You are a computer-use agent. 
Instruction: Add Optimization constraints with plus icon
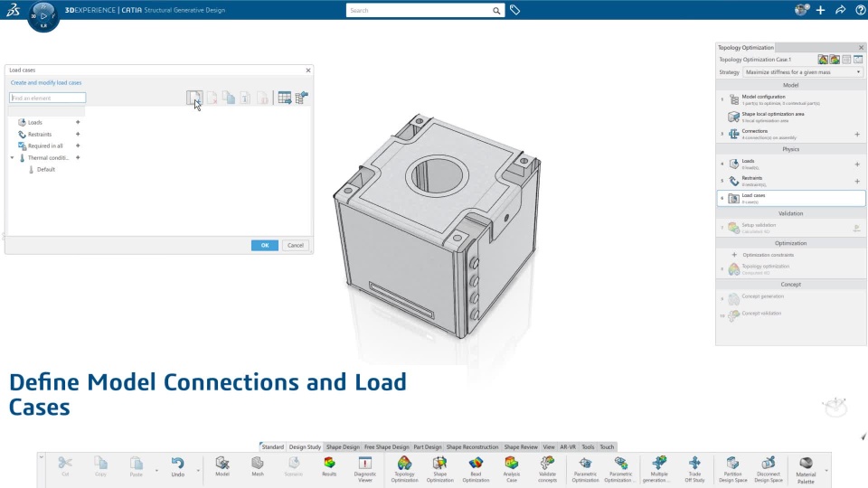pyautogui.click(x=734, y=255)
